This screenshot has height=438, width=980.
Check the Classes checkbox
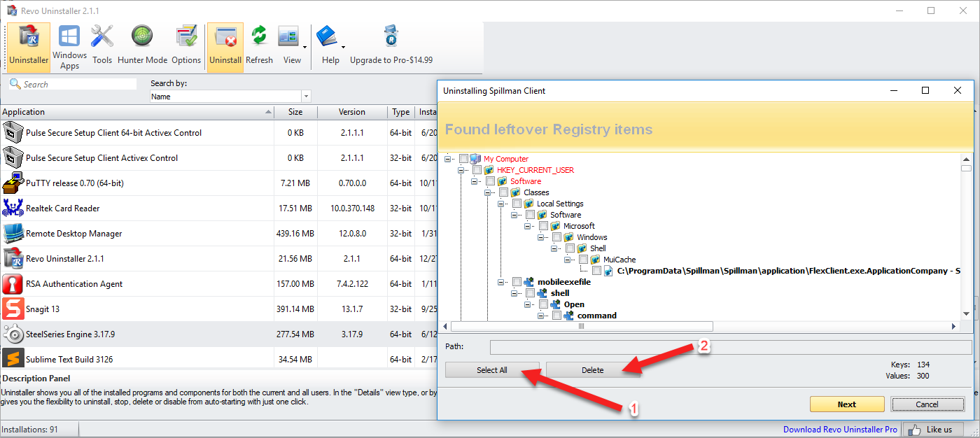pos(503,192)
